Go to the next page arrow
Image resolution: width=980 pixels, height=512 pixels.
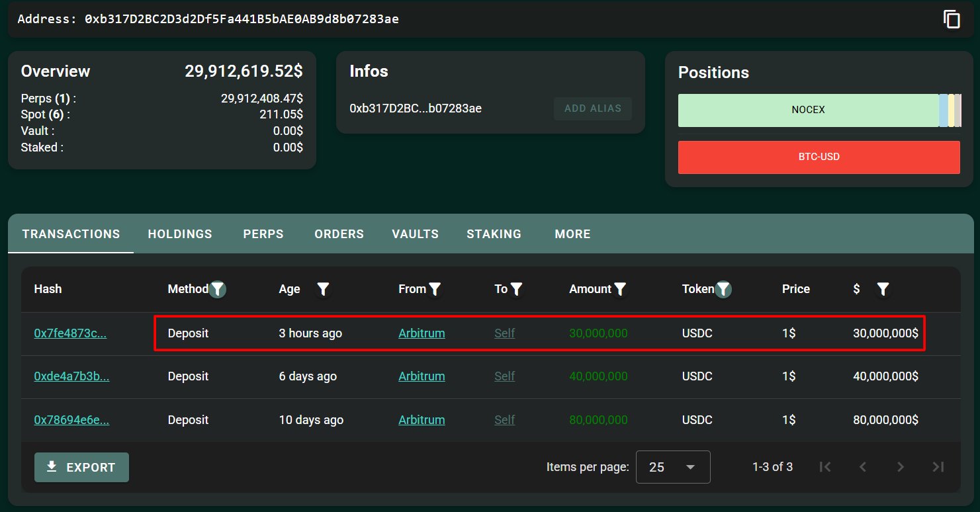(900, 467)
